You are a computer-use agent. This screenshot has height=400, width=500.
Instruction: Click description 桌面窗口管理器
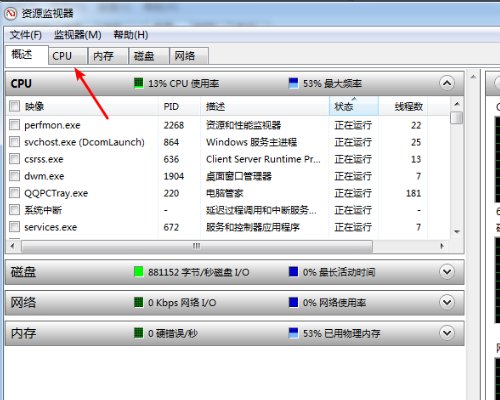coord(239,176)
